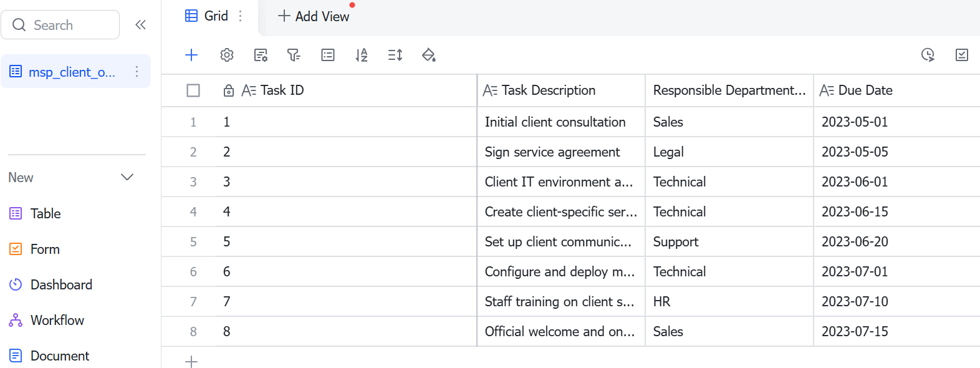Click the due date 2023-06-20 cell

point(896,242)
